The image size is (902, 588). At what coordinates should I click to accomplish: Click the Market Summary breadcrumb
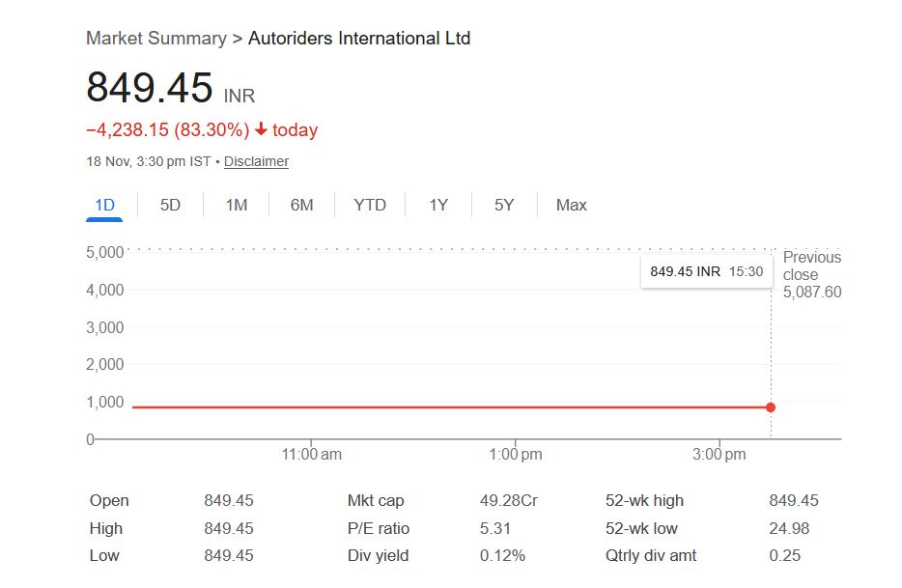pyautogui.click(x=155, y=39)
